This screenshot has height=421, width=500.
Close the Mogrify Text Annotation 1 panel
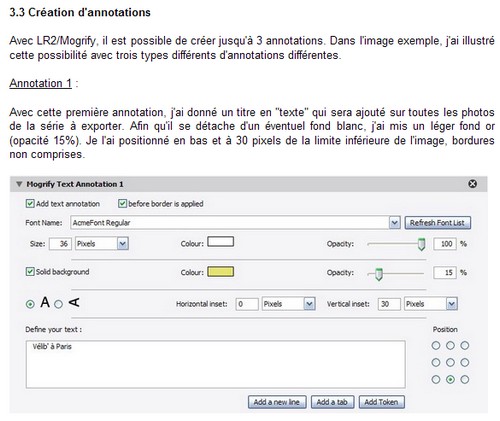tap(472, 184)
